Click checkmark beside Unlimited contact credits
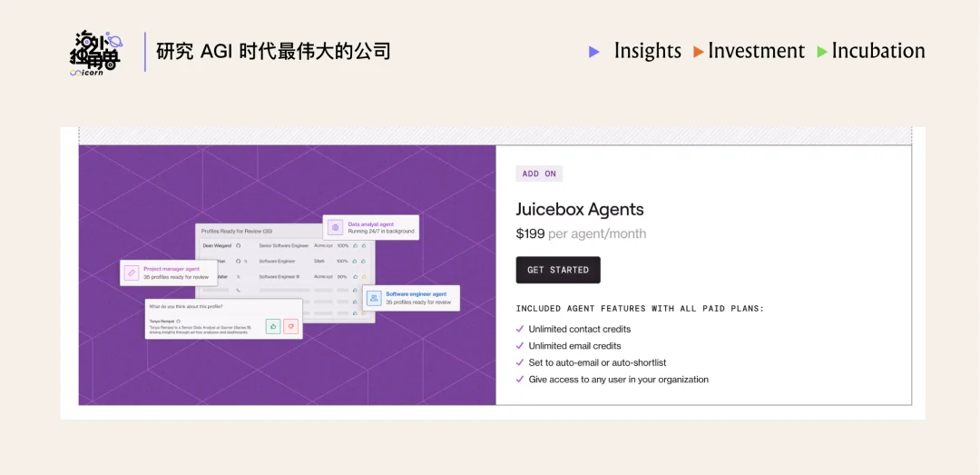Screen dimensions: 980x475 tap(519, 329)
